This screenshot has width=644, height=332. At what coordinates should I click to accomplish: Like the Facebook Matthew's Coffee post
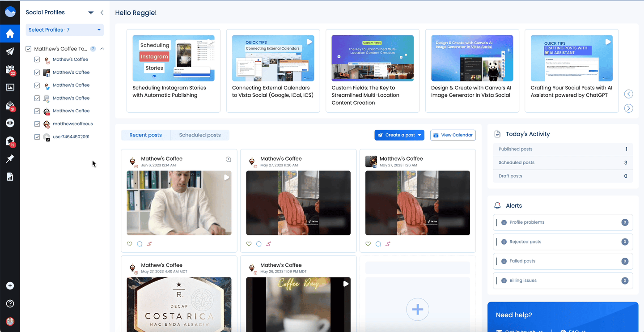click(x=368, y=244)
